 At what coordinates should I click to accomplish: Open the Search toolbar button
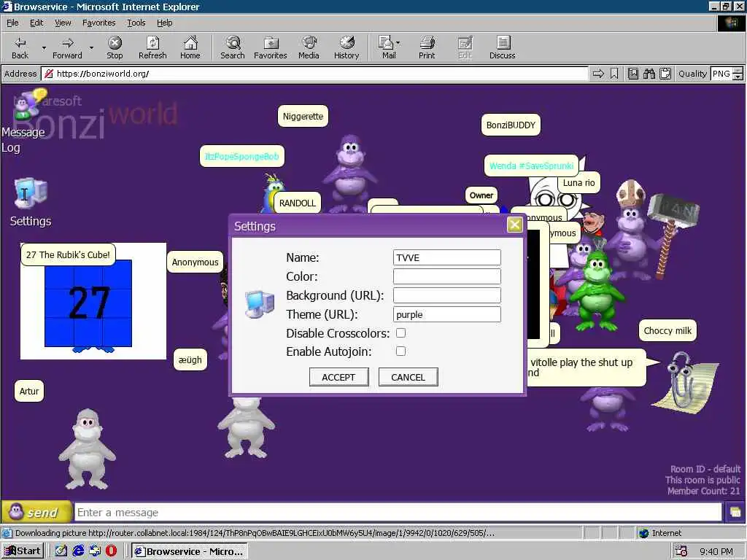tap(233, 47)
